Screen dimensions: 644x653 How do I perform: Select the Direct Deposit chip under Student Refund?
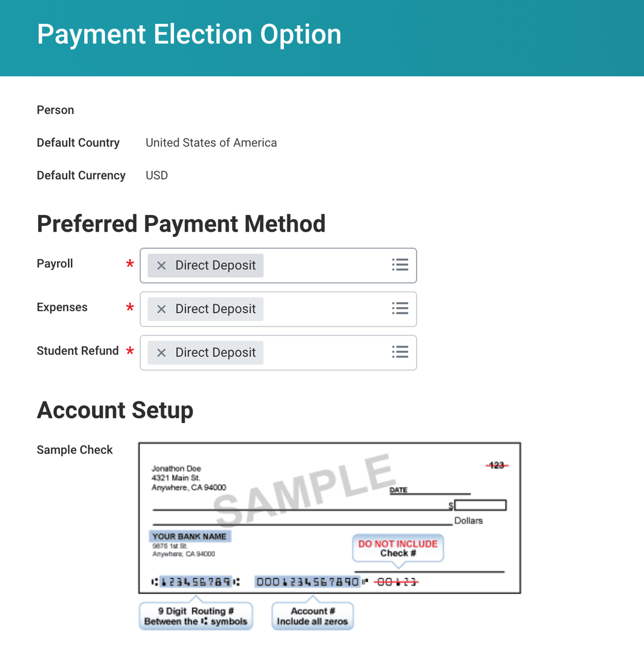tap(215, 352)
